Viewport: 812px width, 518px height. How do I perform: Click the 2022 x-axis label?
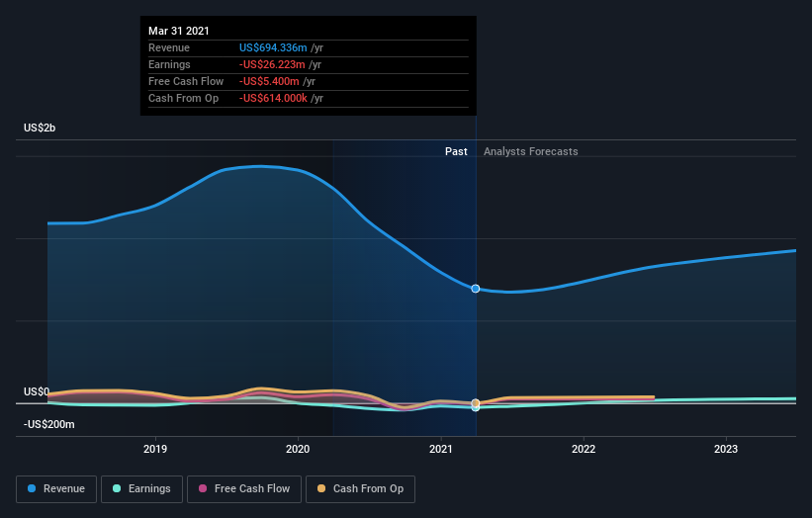tap(584, 449)
